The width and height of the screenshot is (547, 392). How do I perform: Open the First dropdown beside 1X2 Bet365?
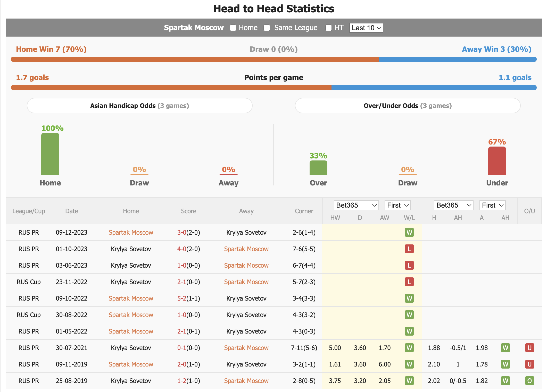[397, 205]
